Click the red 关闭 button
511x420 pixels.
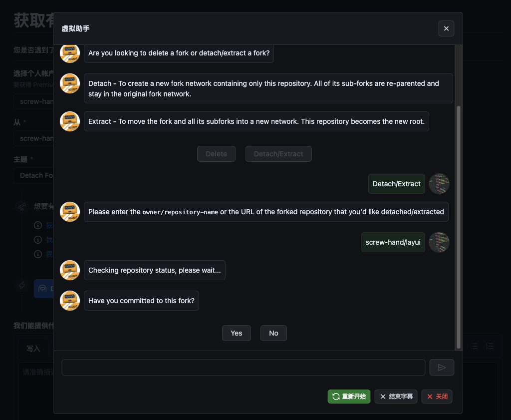click(x=437, y=397)
